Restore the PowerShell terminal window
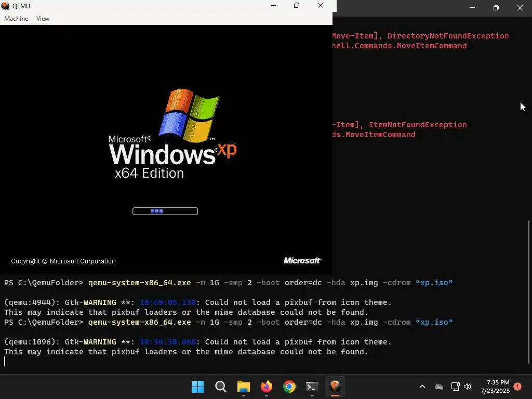The height and width of the screenshot is (399, 532). (x=496, y=7)
